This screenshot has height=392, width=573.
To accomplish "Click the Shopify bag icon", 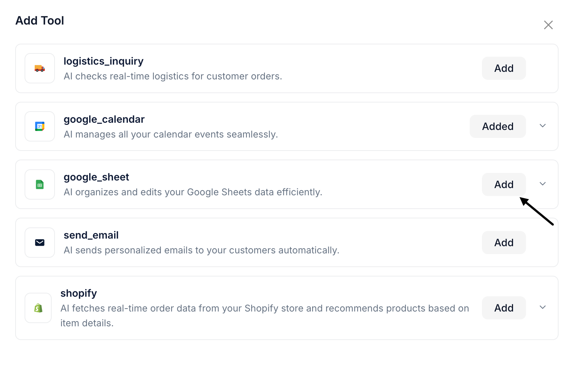I will pos(38,308).
